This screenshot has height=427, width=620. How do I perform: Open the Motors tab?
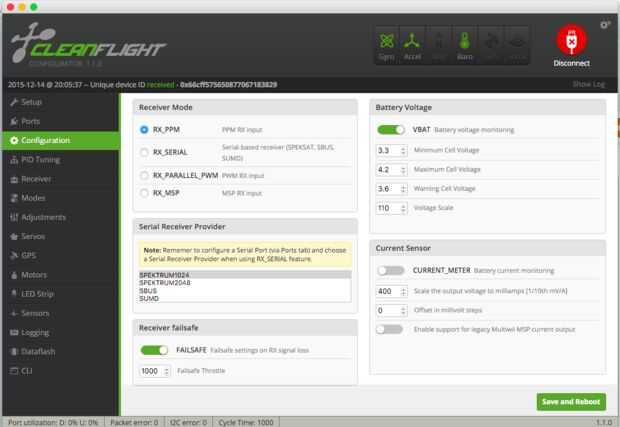point(60,275)
